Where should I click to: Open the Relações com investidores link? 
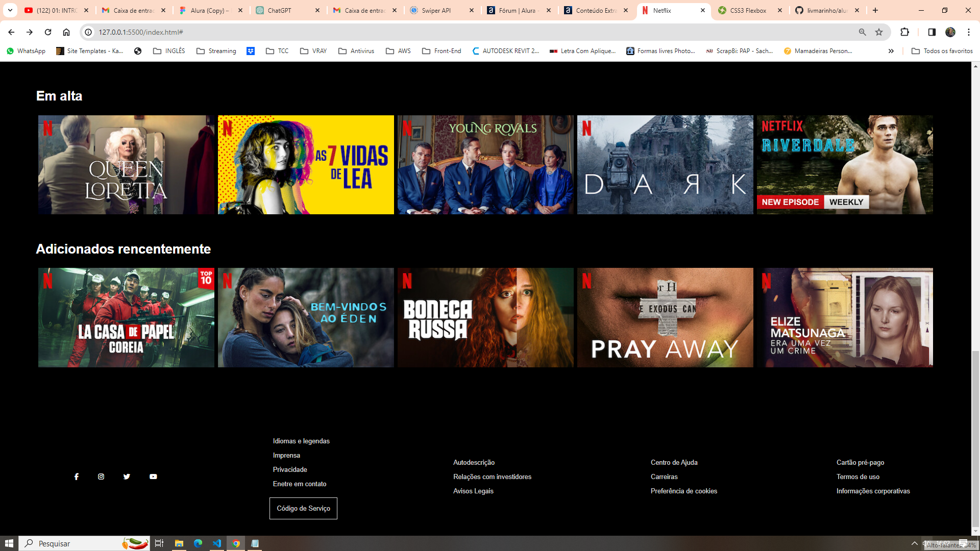pyautogui.click(x=492, y=477)
